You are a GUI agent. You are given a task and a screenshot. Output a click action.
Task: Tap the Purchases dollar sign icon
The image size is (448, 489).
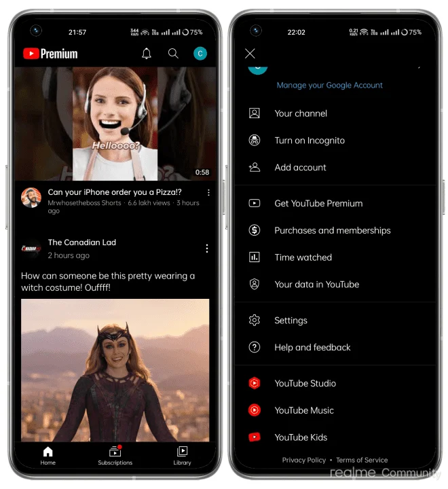[x=255, y=230]
